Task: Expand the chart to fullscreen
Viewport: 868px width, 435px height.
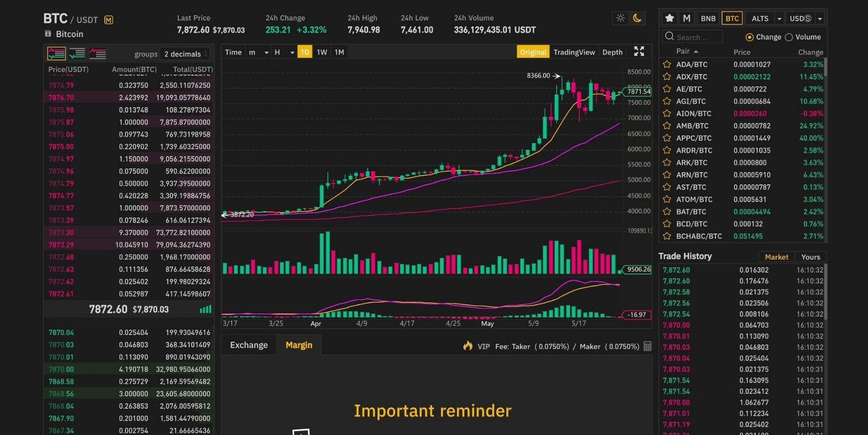Action: coord(639,51)
